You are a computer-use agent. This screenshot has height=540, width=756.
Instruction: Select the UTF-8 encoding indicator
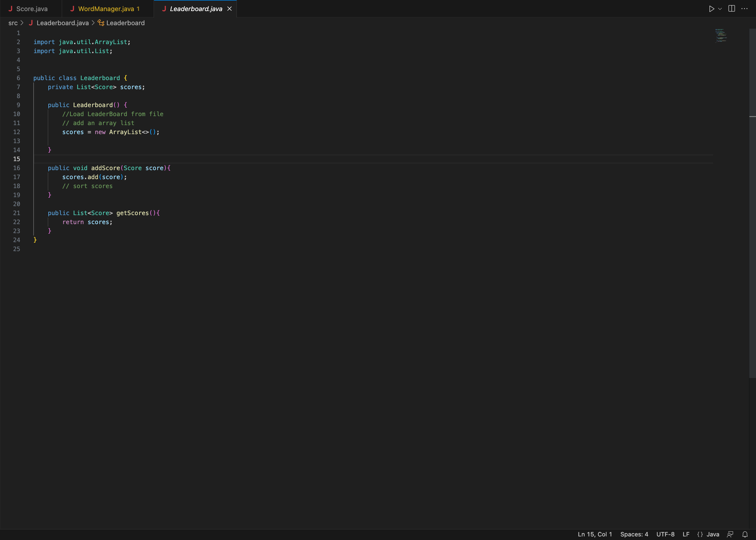pyautogui.click(x=665, y=534)
